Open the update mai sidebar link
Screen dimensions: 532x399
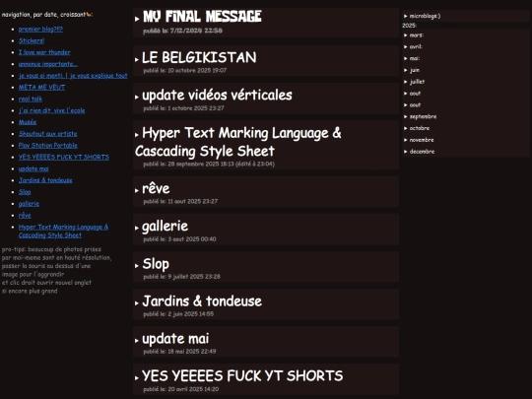(33, 168)
